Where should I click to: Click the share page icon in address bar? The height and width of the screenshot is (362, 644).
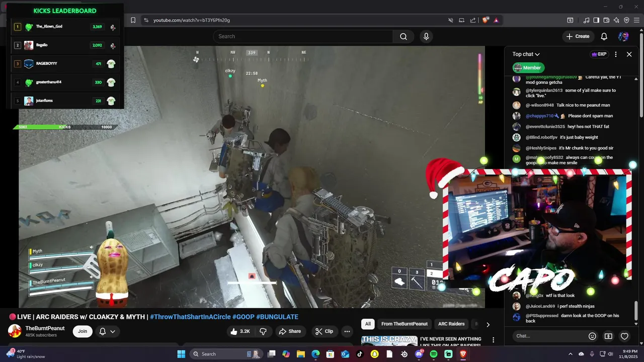pyautogui.click(x=473, y=20)
